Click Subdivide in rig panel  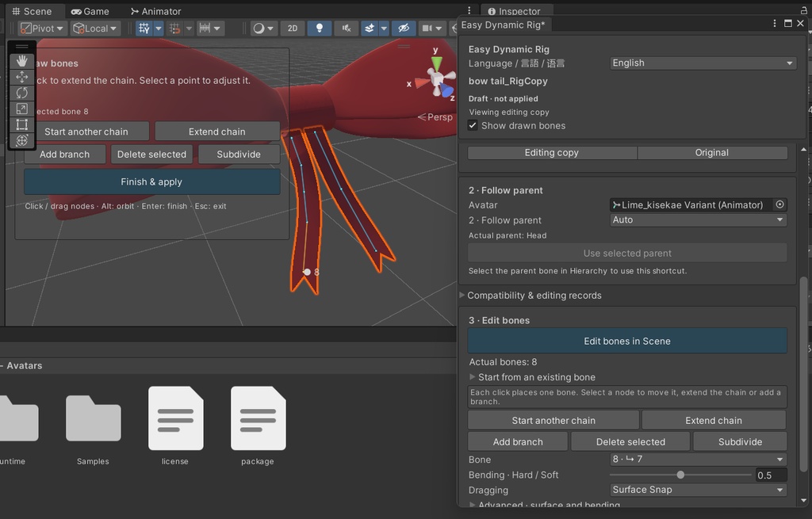(740, 442)
